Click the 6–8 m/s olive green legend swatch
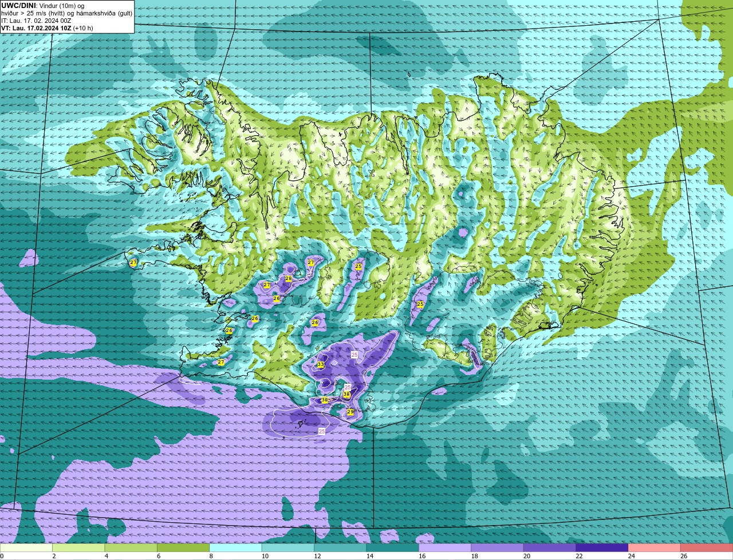 [x=183, y=547]
